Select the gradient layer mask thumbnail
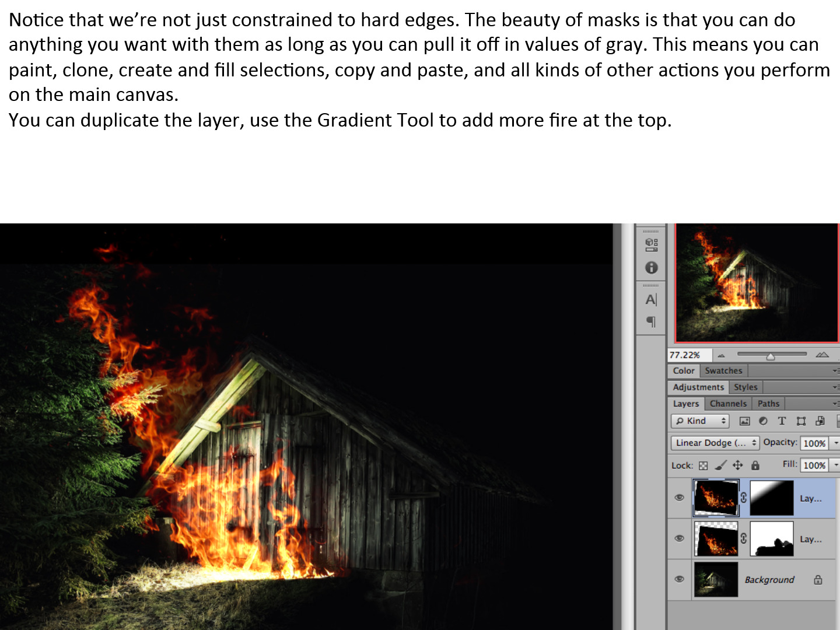Screen dimensions: 840x630 click(772, 498)
